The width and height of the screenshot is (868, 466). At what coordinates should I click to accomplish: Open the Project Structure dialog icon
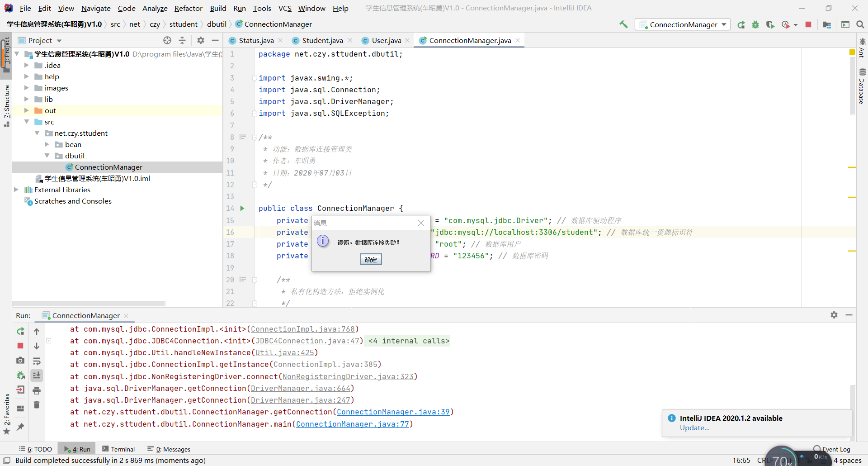(827, 24)
